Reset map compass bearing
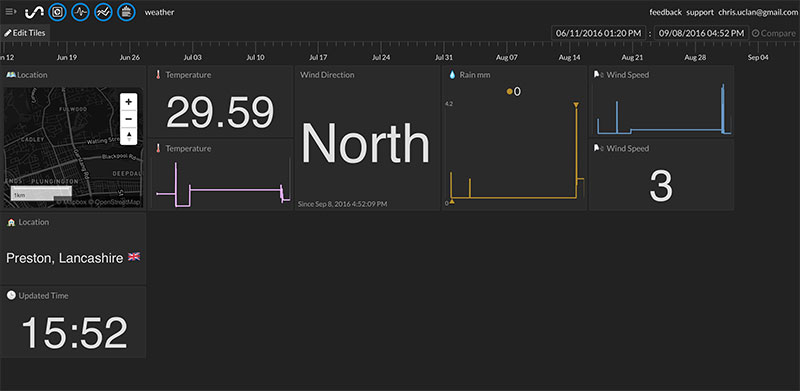800x391 pixels. click(129, 136)
